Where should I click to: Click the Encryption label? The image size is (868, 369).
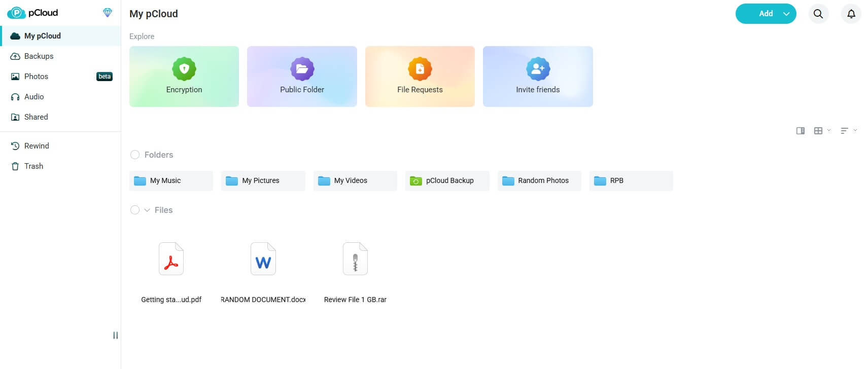click(x=184, y=90)
